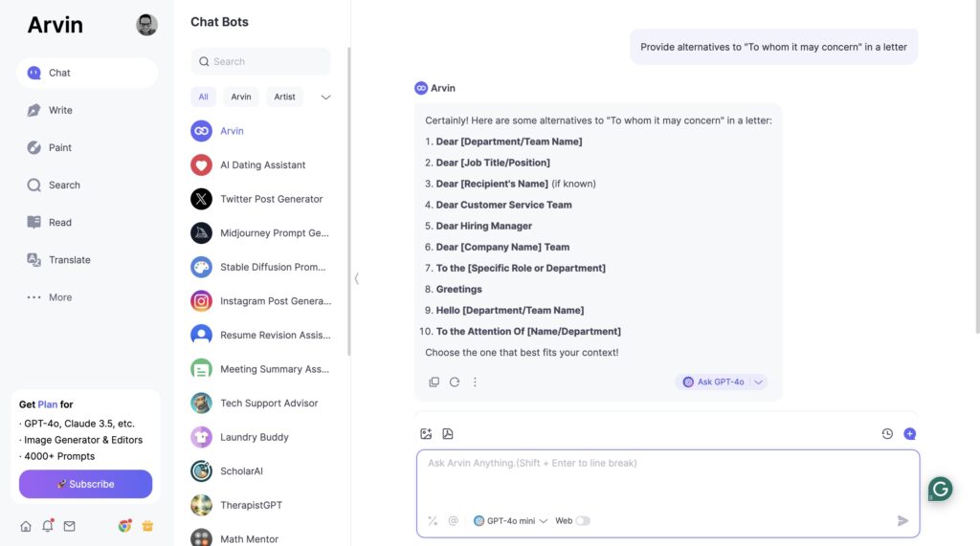Open Instagram Post Generator bot
The width and height of the screenshot is (980, 546).
point(260,301)
